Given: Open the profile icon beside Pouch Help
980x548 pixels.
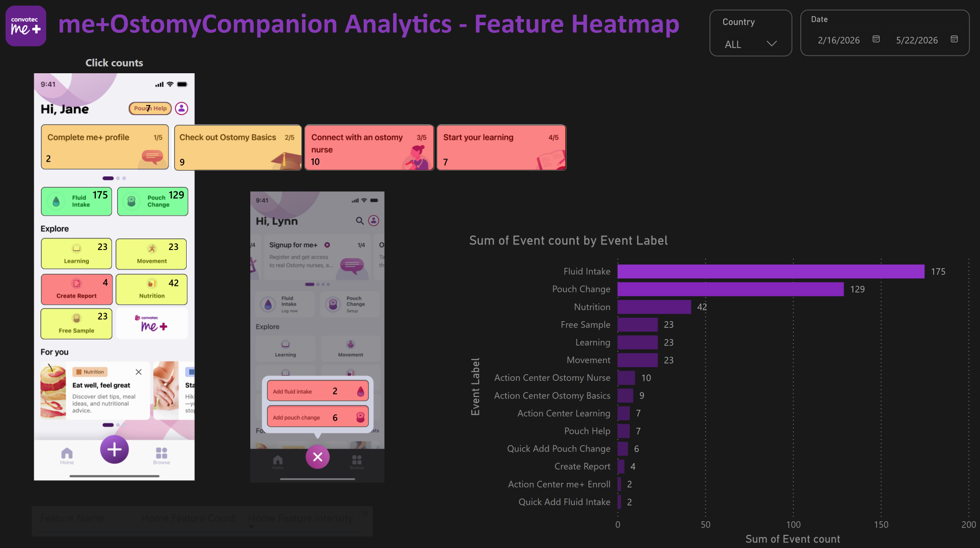Looking at the screenshot, I should [x=182, y=108].
